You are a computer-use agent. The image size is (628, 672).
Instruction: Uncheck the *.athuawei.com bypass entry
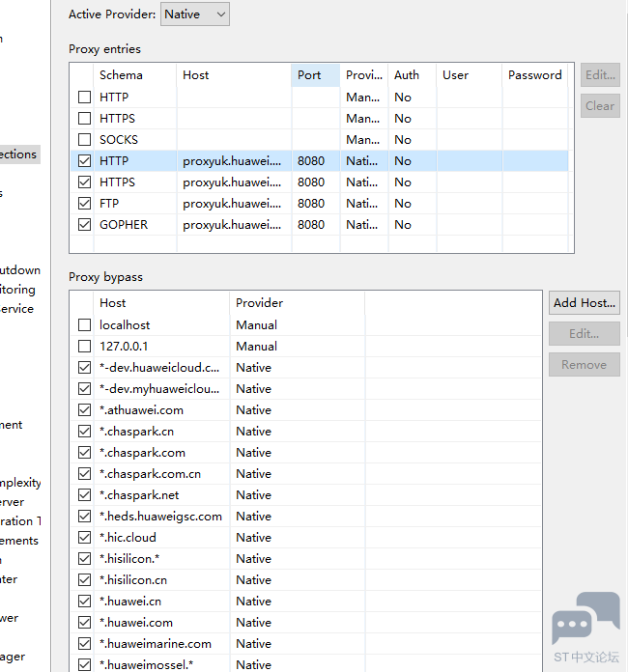tap(84, 410)
